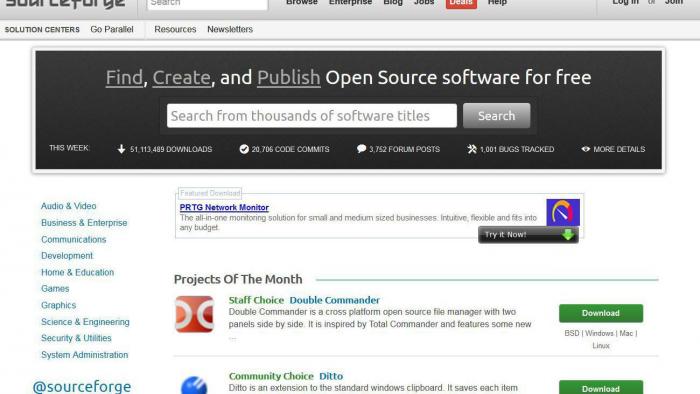This screenshot has width=700, height=394.
Task: Open the @sourceforge Twitter link
Action: 82,386
